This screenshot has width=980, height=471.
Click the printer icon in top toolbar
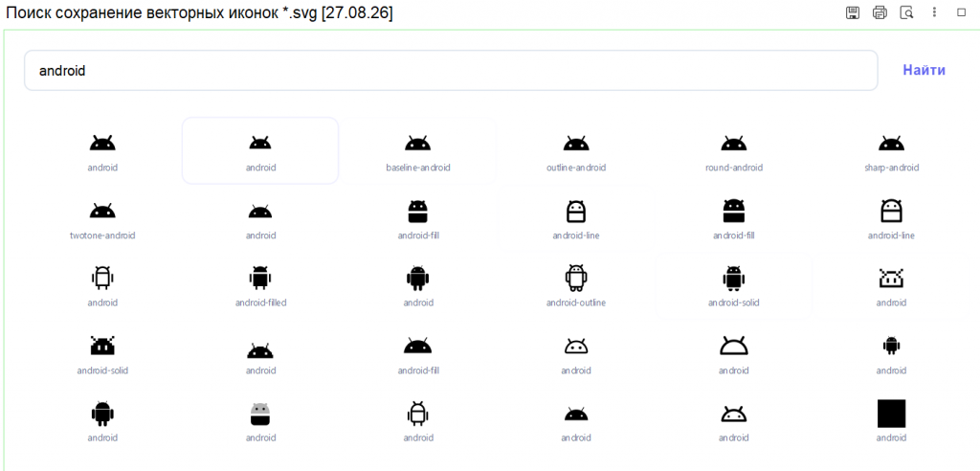coord(880,12)
